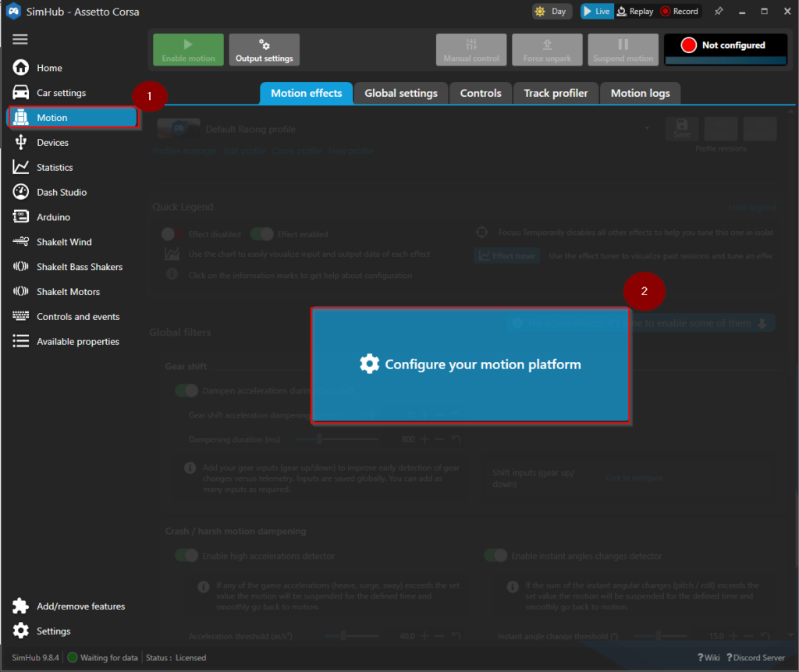Adjust the Acceleration threshold slider

(352, 636)
